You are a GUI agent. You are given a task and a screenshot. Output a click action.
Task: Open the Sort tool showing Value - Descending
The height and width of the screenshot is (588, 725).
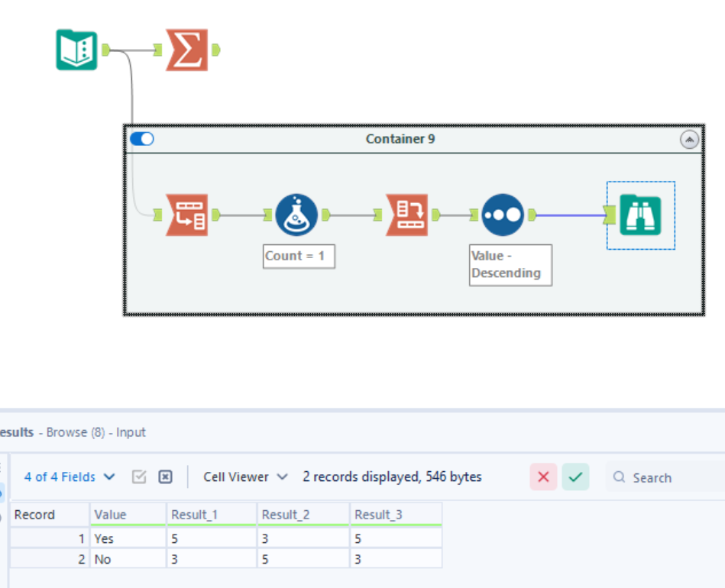coord(503,214)
